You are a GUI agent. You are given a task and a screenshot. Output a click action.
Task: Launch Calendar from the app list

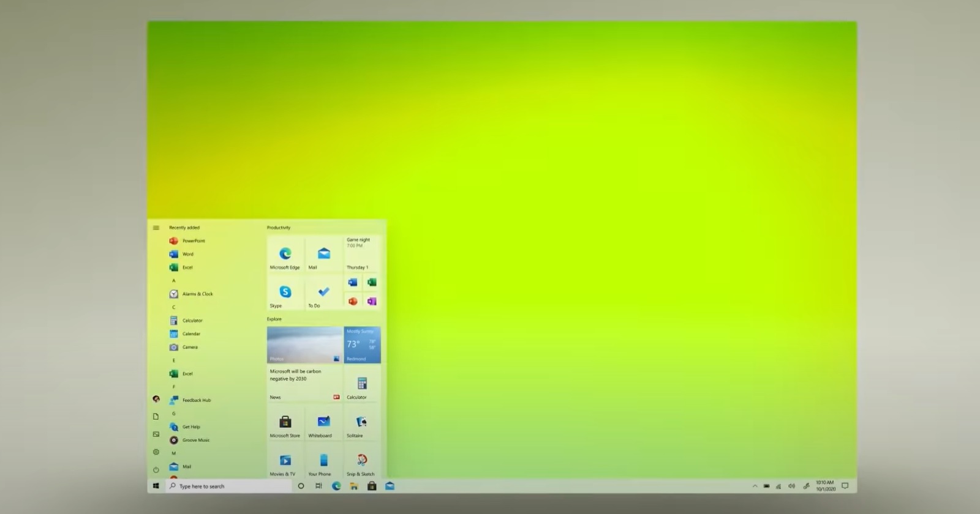[x=185, y=333]
